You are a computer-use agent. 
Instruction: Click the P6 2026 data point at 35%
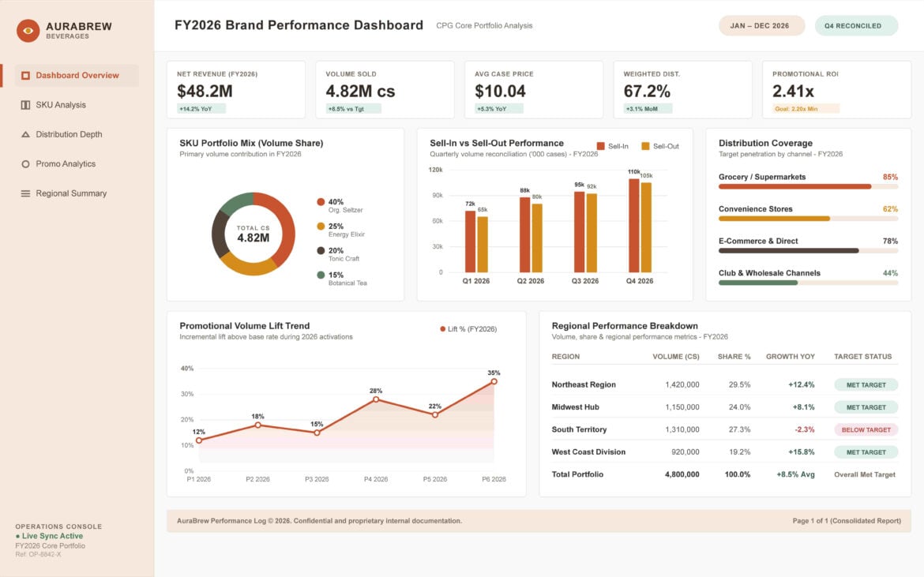(x=494, y=381)
